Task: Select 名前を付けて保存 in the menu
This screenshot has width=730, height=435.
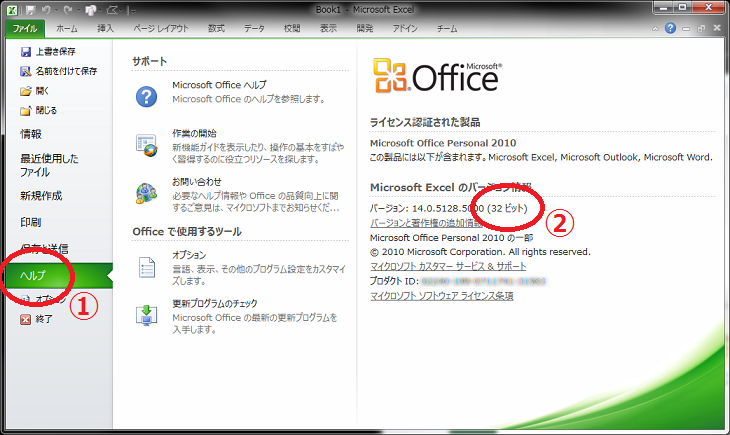Action: coord(59,71)
